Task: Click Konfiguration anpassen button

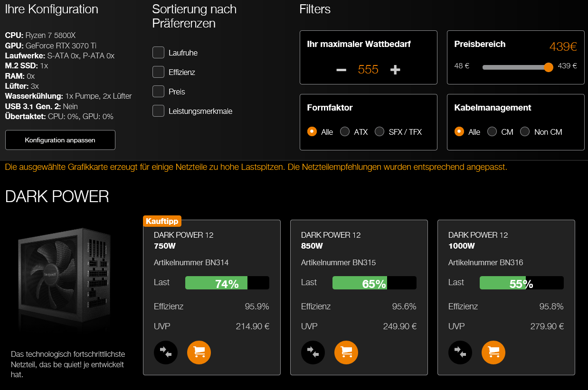Action: click(60, 140)
